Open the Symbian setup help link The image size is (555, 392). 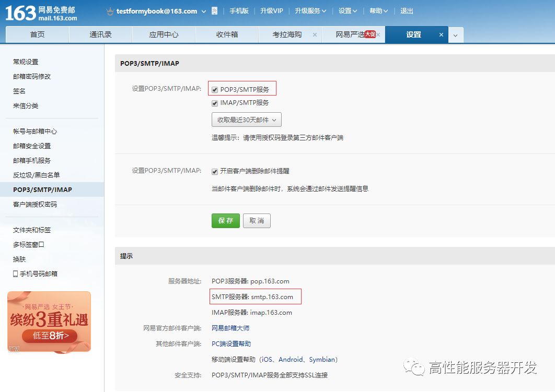click(x=322, y=360)
